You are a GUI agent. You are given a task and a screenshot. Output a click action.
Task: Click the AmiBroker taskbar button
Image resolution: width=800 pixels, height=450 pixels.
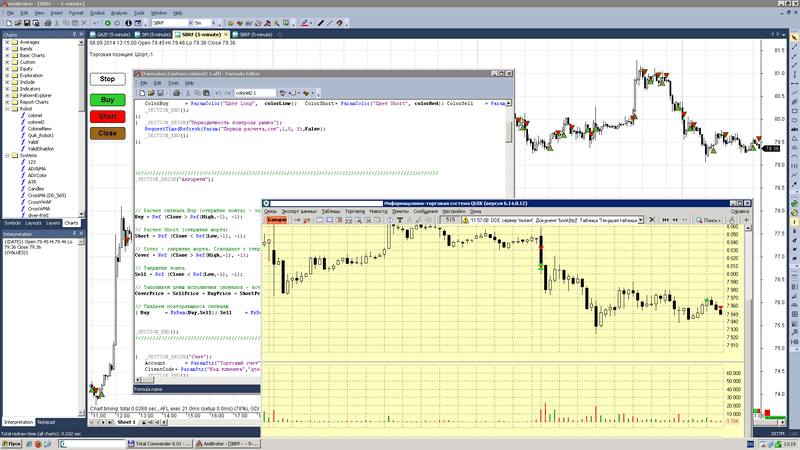227,444
